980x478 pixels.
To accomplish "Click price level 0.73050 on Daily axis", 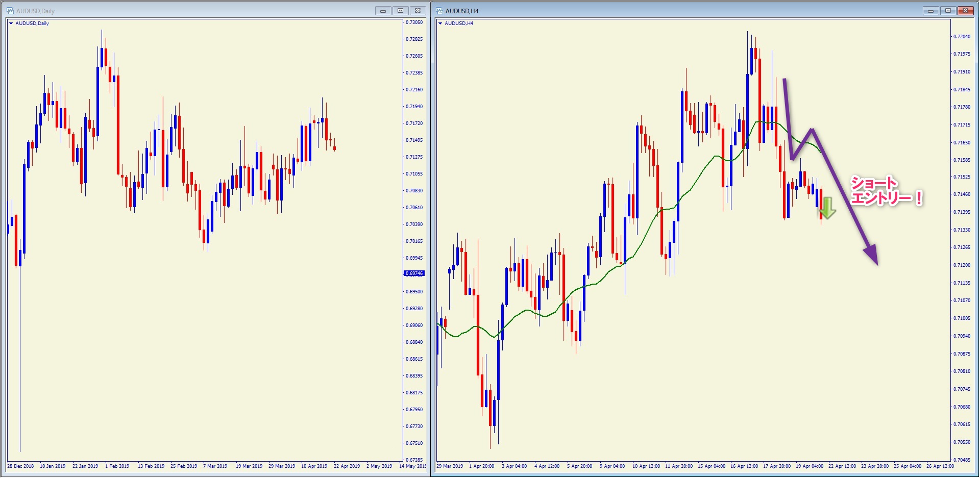I will click(x=414, y=22).
